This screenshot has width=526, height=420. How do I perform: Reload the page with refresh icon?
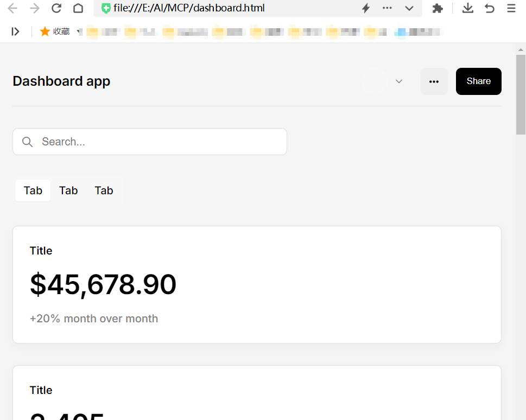tap(56, 8)
